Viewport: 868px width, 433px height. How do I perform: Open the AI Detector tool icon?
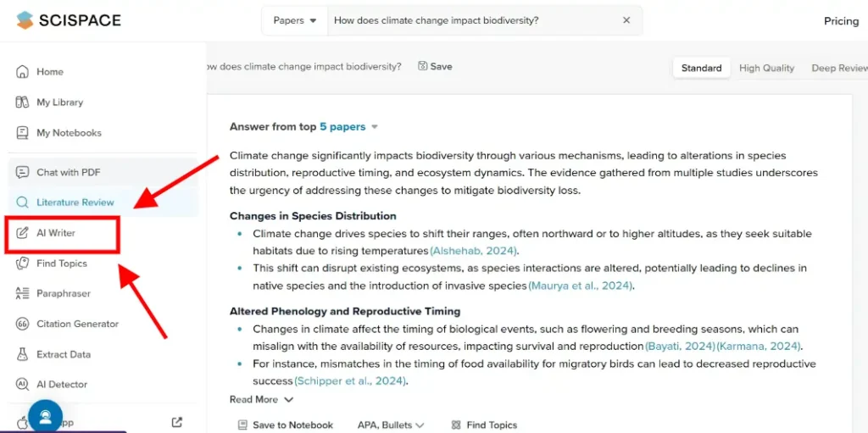tap(23, 385)
